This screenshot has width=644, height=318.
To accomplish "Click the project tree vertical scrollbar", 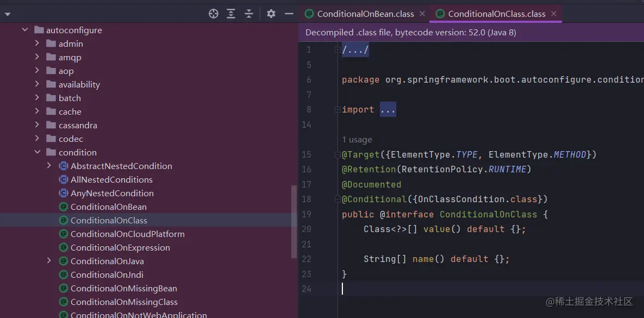I will click(x=294, y=222).
